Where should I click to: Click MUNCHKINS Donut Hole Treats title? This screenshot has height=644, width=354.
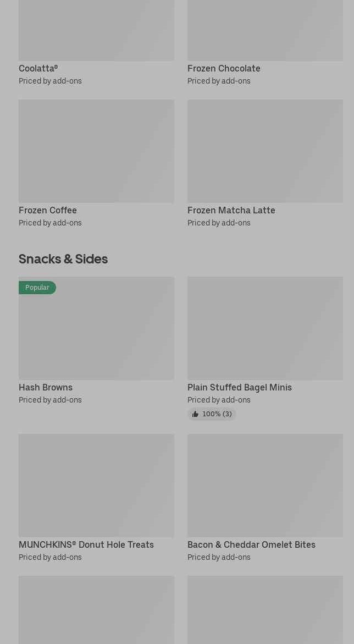click(x=86, y=545)
